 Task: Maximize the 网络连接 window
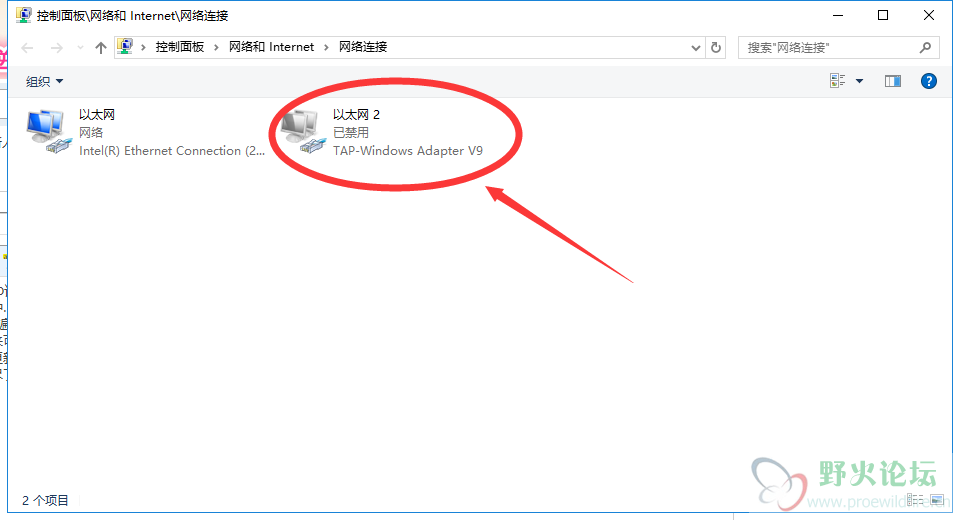tap(883, 15)
